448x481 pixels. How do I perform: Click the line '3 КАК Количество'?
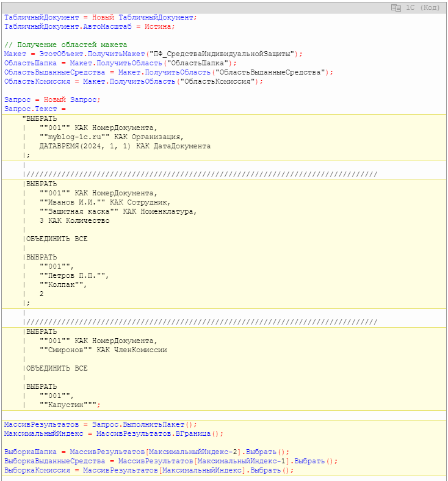(x=74, y=221)
